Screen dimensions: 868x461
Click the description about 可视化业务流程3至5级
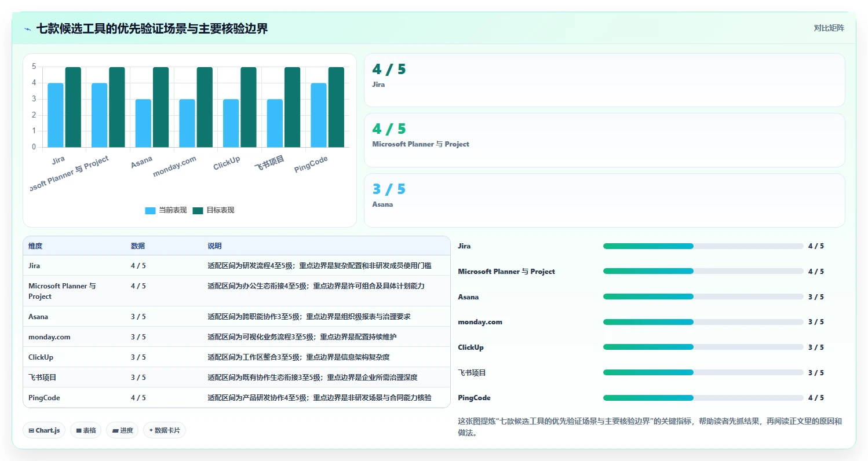point(302,337)
